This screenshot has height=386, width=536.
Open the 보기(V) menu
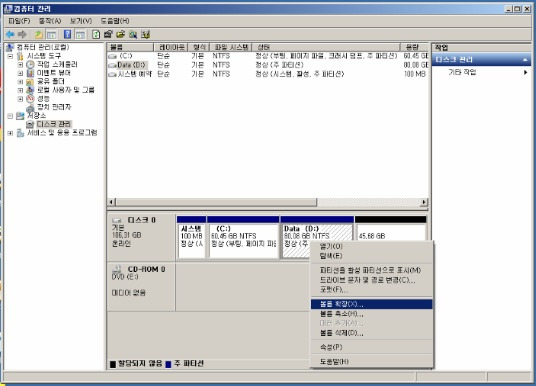click(81, 21)
